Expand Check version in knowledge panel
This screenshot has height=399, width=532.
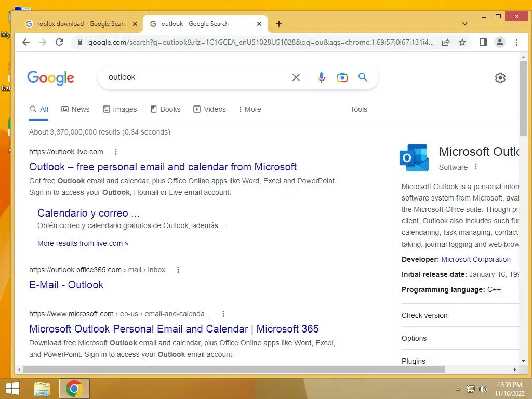(460, 315)
